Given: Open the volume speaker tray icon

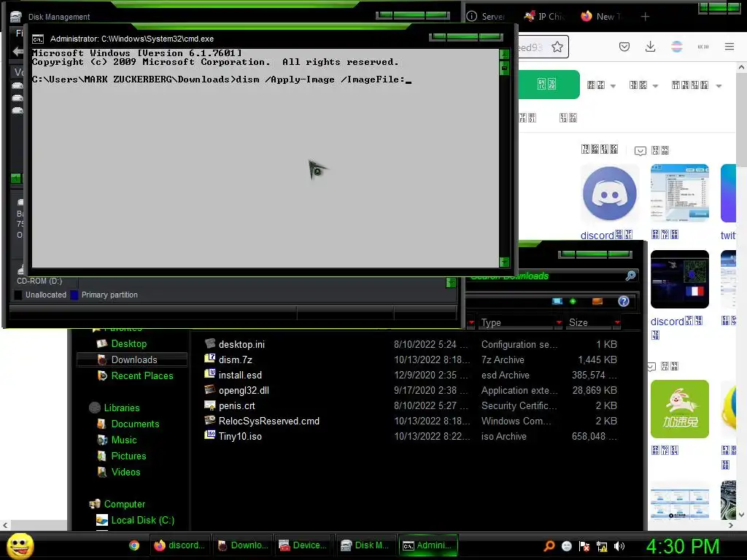Looking at the screenshot, I should 619,545.
